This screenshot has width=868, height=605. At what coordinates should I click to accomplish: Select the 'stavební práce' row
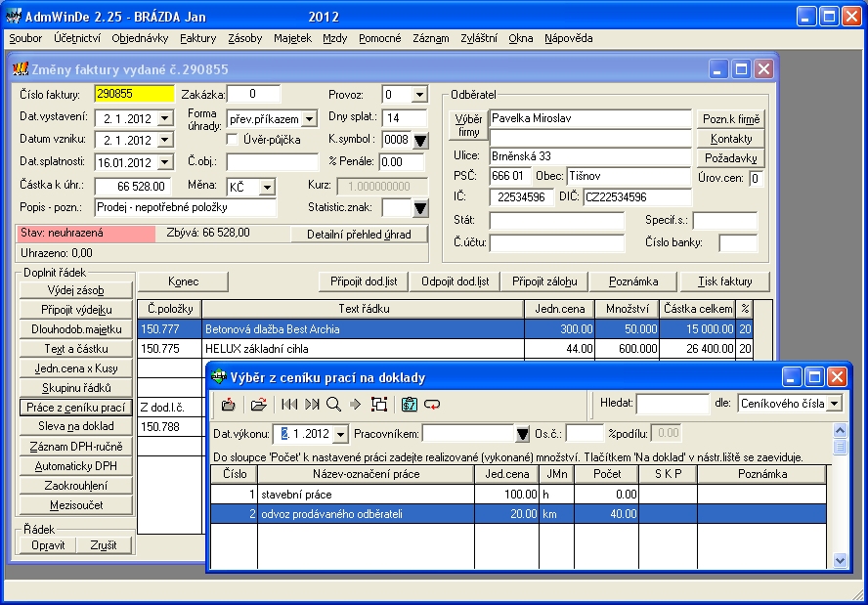click(x=518, y=495)
